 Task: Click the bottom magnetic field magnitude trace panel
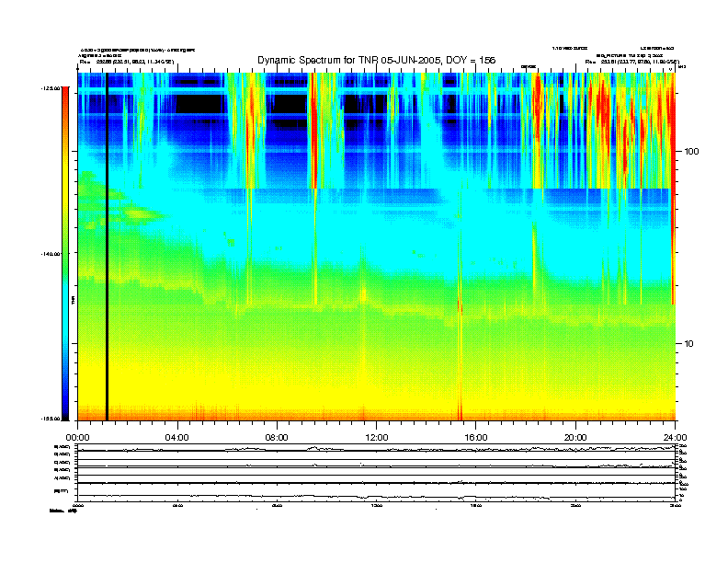(x=377, y=492)
